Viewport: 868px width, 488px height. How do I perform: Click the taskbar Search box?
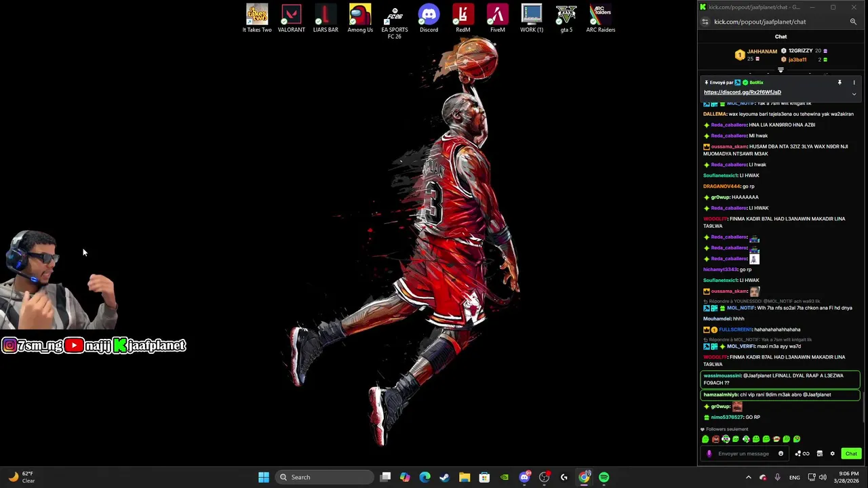(325, 477)
